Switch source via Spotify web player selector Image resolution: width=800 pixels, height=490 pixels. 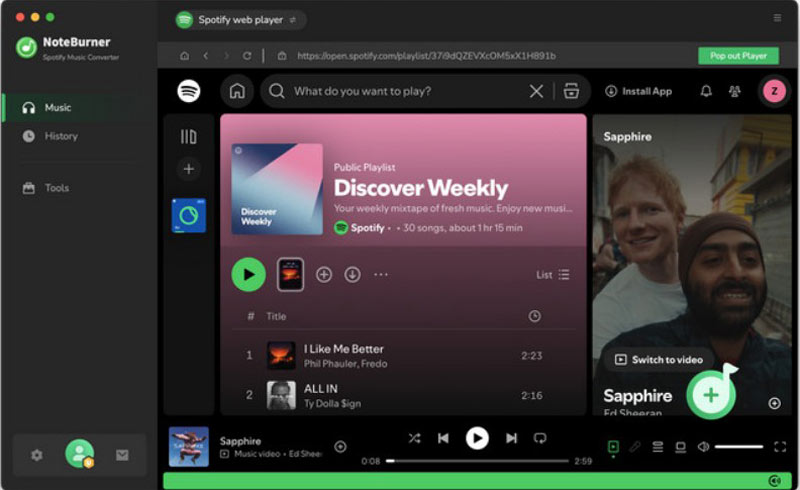[240, 20]
